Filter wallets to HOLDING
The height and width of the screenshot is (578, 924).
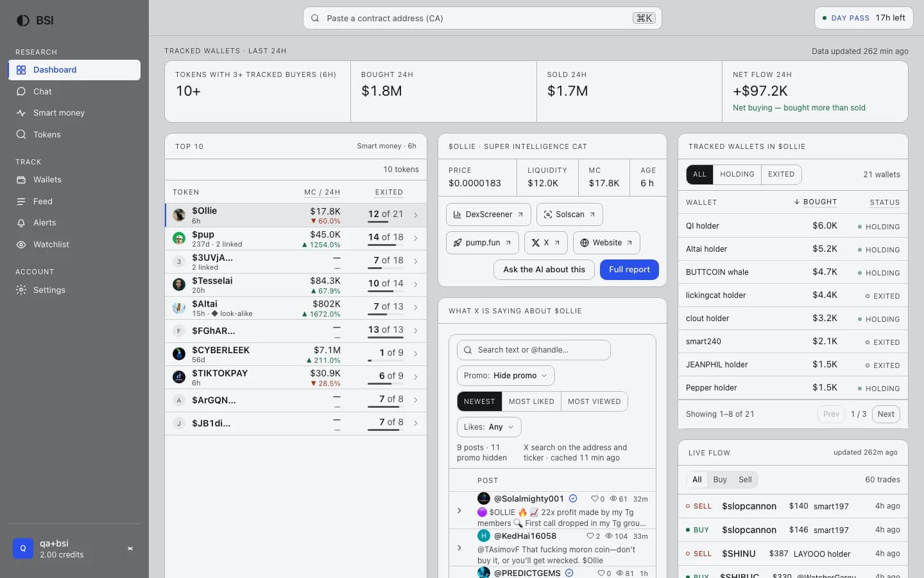tap(737, 175)
